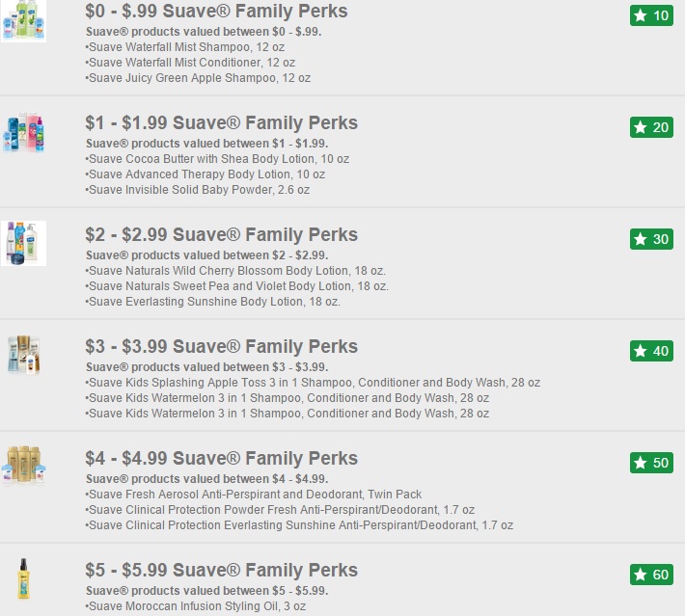Click the 60 points star badge
The image size is (685, 616).
click(x=651, y=575)
